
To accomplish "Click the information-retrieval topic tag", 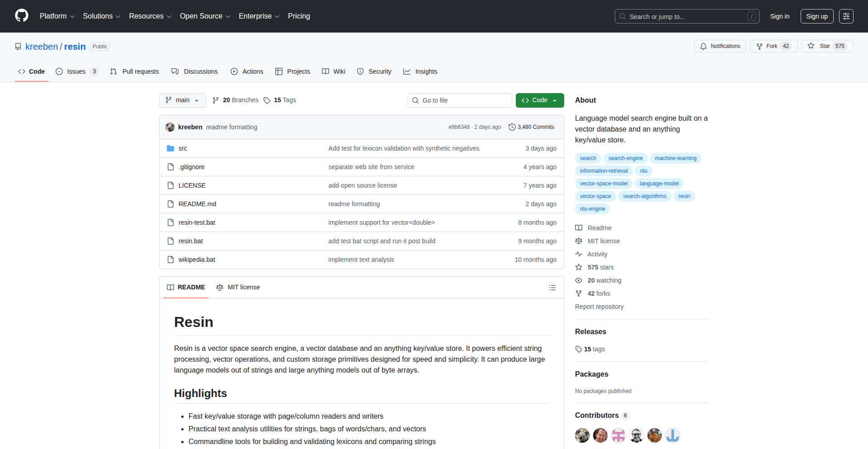I will click(x=604, y=171).
